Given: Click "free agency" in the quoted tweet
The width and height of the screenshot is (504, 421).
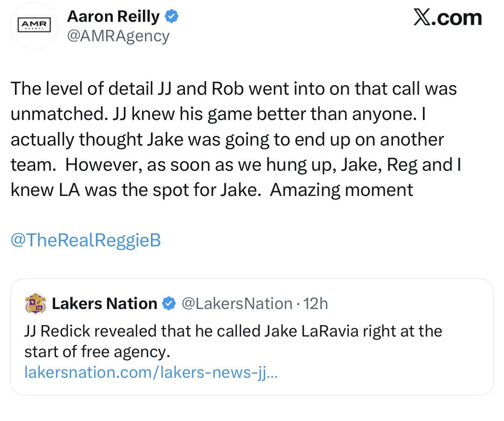Looking at the screenshot, I should 125,351.
